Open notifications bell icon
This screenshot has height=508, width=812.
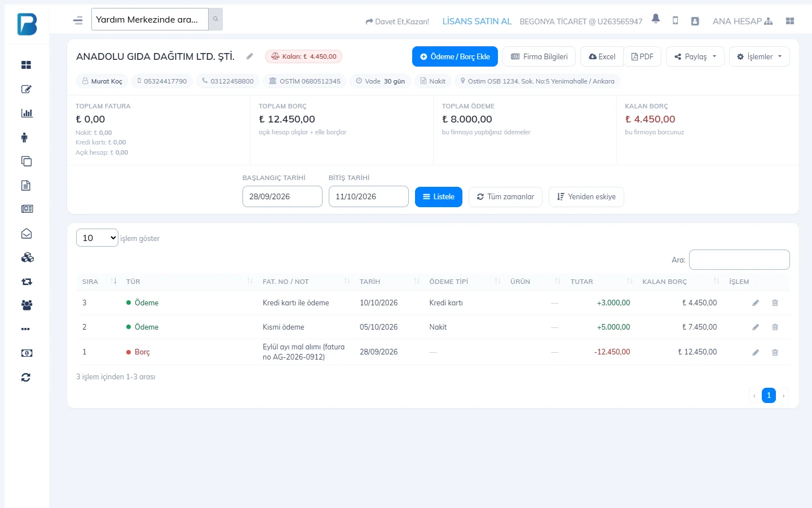(655, 19)
